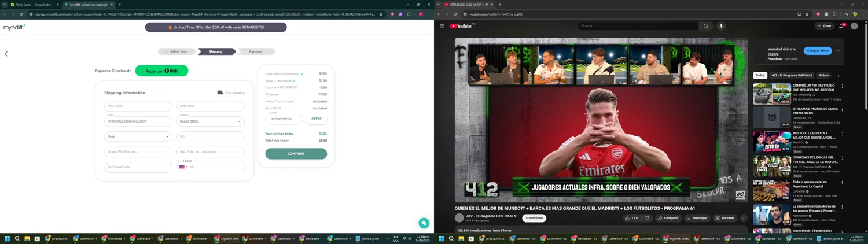Open Myndlift taskbar item in left taskbar
868x244 pixels.
point(226,238)
